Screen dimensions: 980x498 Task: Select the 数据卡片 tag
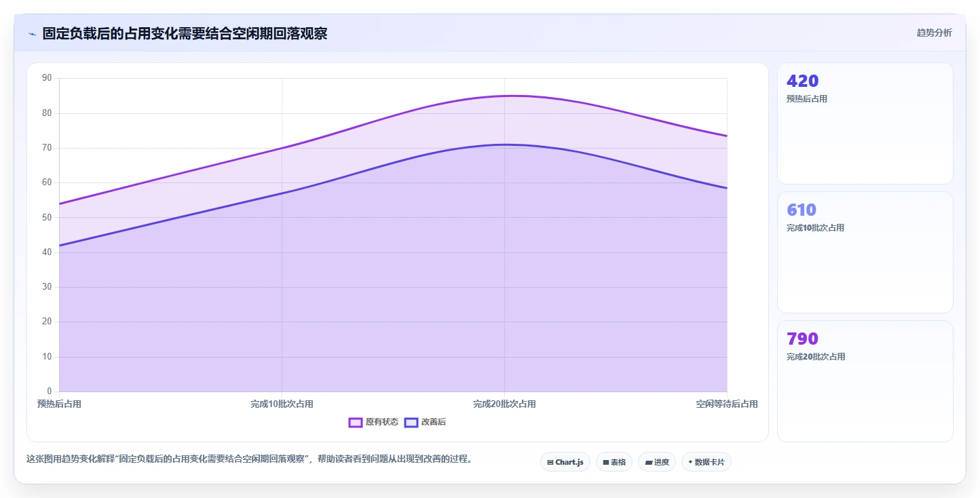tap(706, 462)
